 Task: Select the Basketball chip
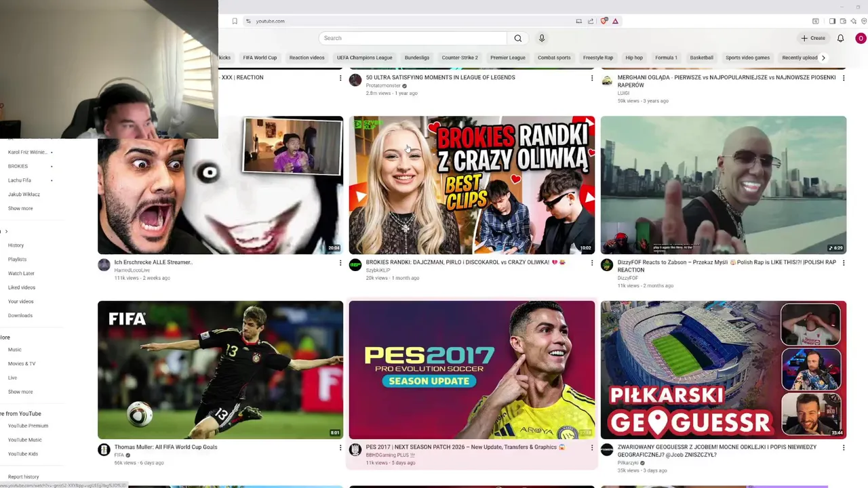(702, 58)
